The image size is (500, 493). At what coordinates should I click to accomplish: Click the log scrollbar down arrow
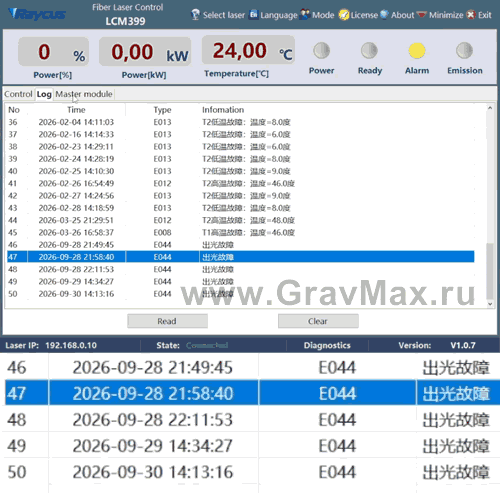(490, 304)
